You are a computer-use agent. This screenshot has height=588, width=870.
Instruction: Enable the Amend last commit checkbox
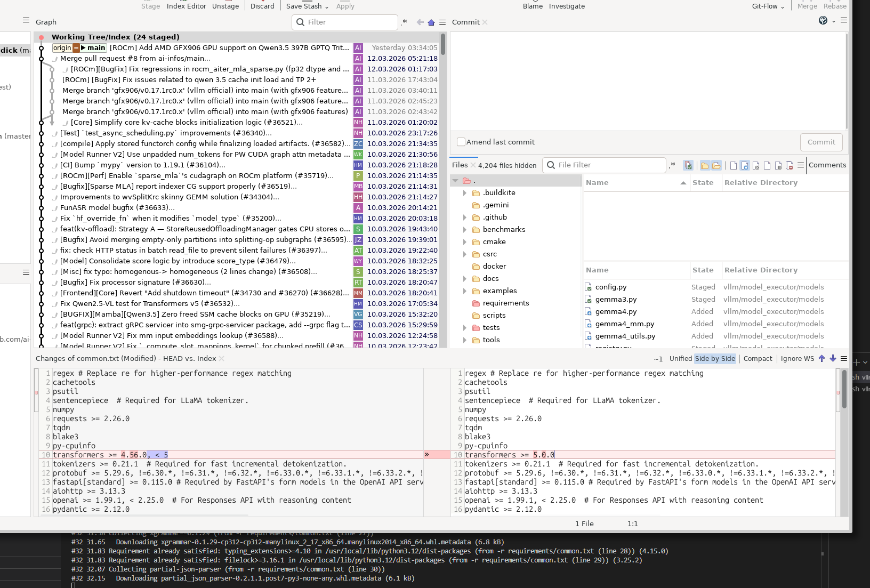coord(461,142)
